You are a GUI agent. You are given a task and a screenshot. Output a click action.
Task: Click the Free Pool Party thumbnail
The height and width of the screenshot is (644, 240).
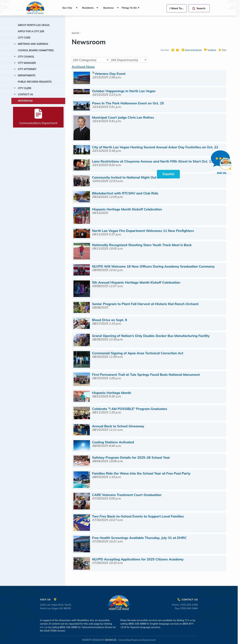(82, 480)
